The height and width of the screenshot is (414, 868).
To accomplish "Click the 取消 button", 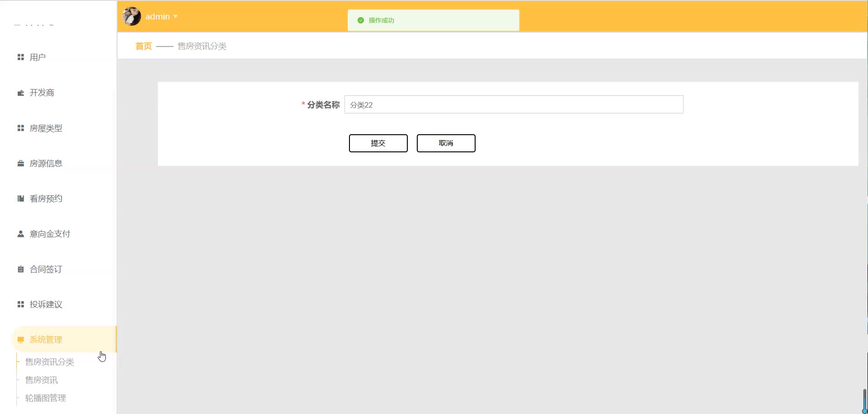I will click(x=446, y=143).
